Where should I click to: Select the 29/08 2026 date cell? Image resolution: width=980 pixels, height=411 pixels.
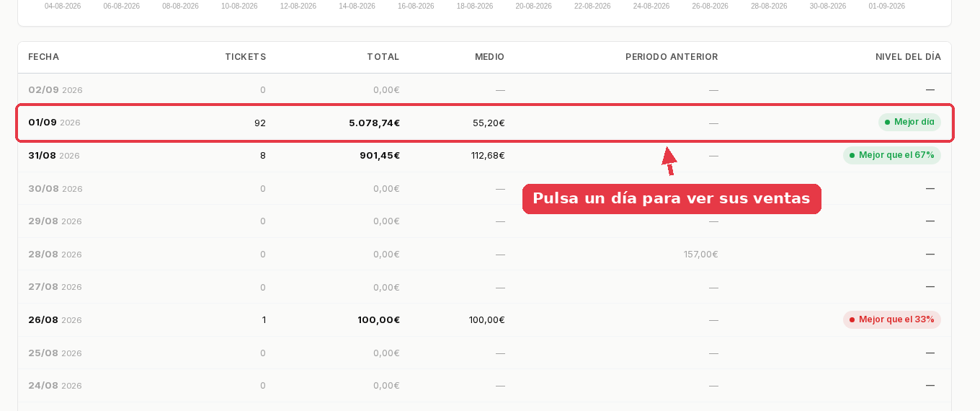55,221
